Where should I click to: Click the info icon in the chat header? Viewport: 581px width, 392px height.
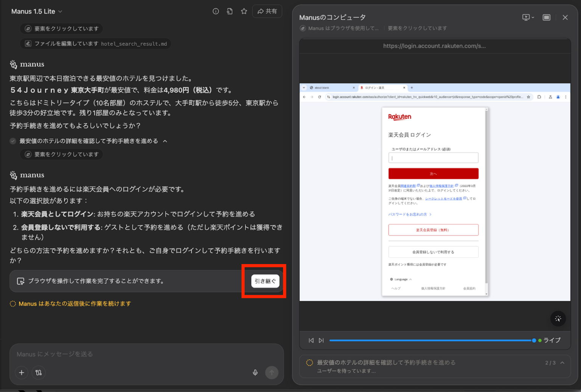[216, 11]
